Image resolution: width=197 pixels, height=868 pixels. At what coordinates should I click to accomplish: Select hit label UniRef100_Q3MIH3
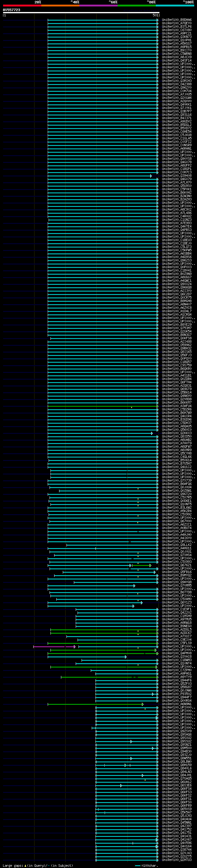177,81
